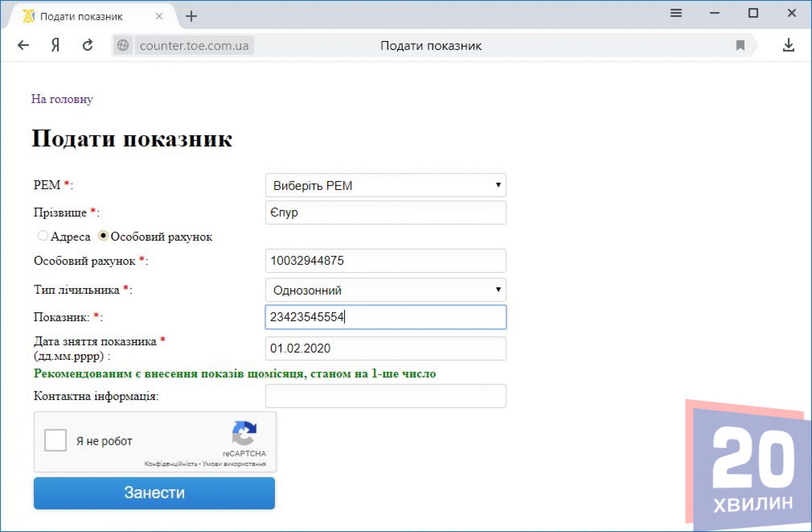Click the browser back arrow
The image size is (812, 532).
coord(23,45)
